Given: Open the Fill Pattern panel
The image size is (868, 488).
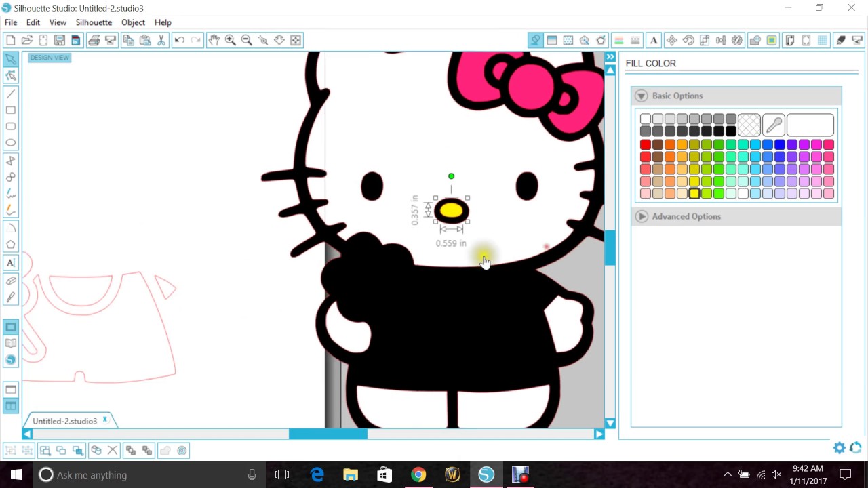Looking at the screenshot, I should click(x=568, y=41).
